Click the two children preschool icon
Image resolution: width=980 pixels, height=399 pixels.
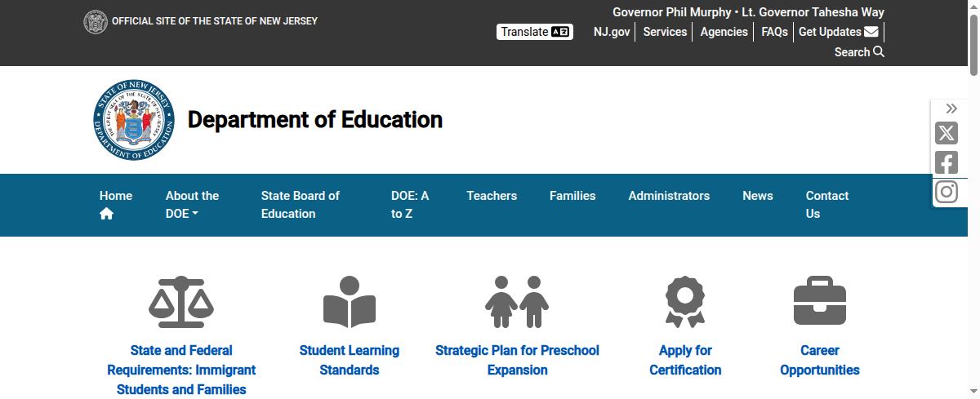pyautogui.click(x=517, y=301)
